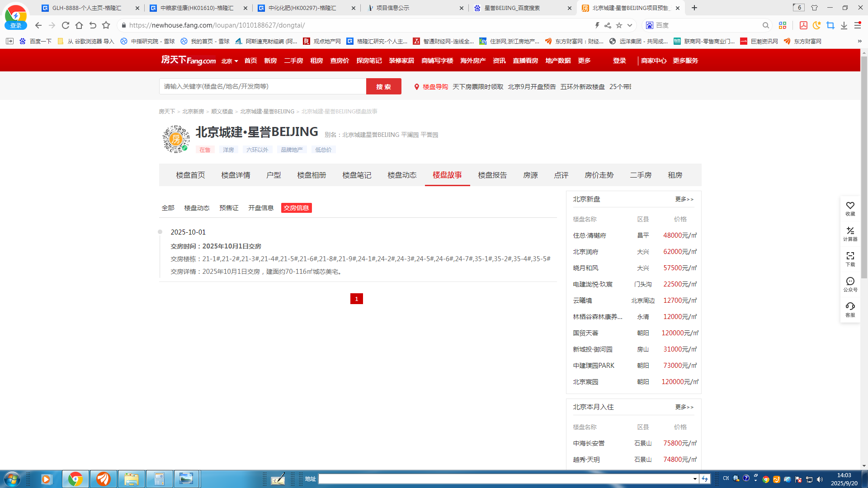The width and height of the screenshot is (868, 488).
Task: Switch to the 楼盘相册 tab
Action: [311, 175]
